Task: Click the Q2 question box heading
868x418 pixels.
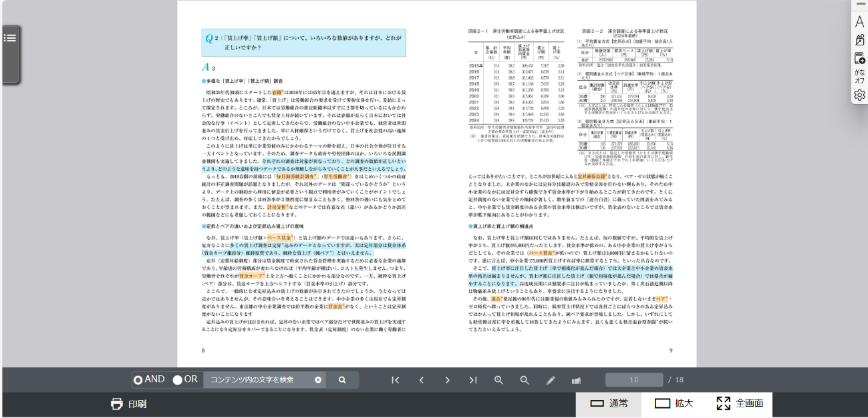Action: tap(304, 43)
